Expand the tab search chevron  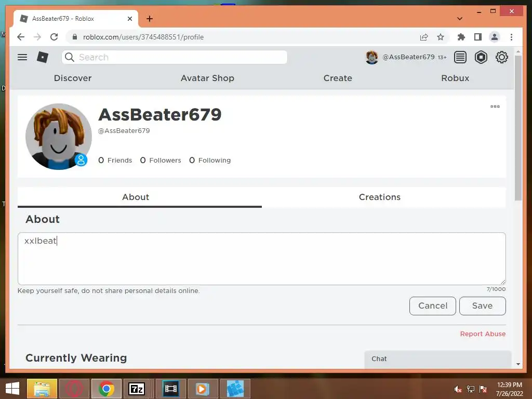pyautogui.click(x=460, y=19)
